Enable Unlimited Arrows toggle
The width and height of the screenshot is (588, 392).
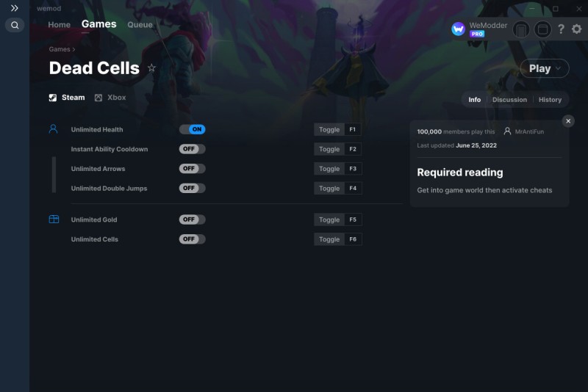[192, 169]
